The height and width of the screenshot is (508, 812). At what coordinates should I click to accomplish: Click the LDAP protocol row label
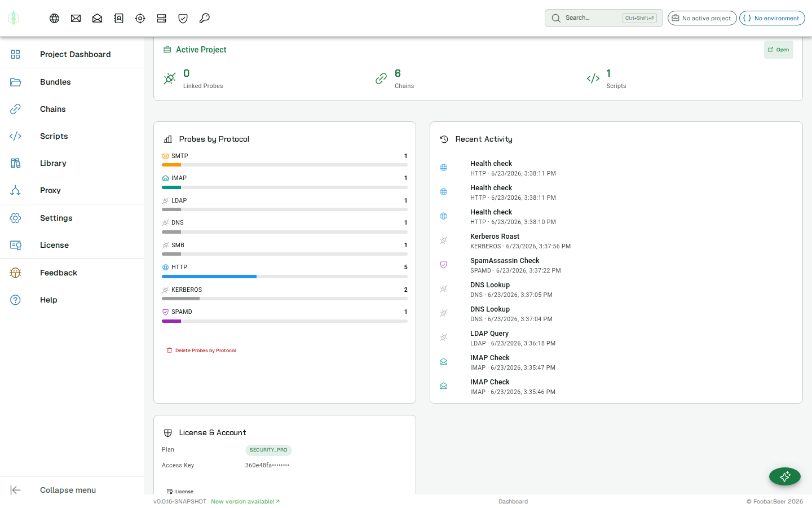179,200
